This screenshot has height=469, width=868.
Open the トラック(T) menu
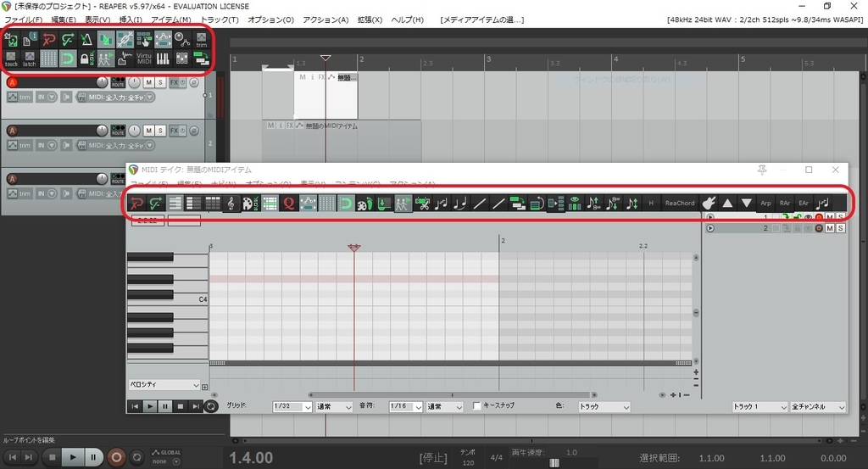(x=220, y=20)
